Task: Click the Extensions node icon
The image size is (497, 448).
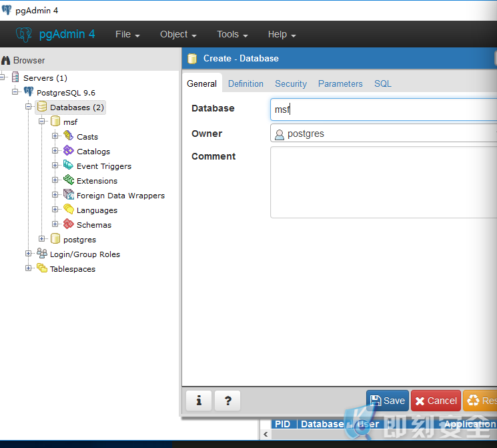Action: [x=69, y=180]
